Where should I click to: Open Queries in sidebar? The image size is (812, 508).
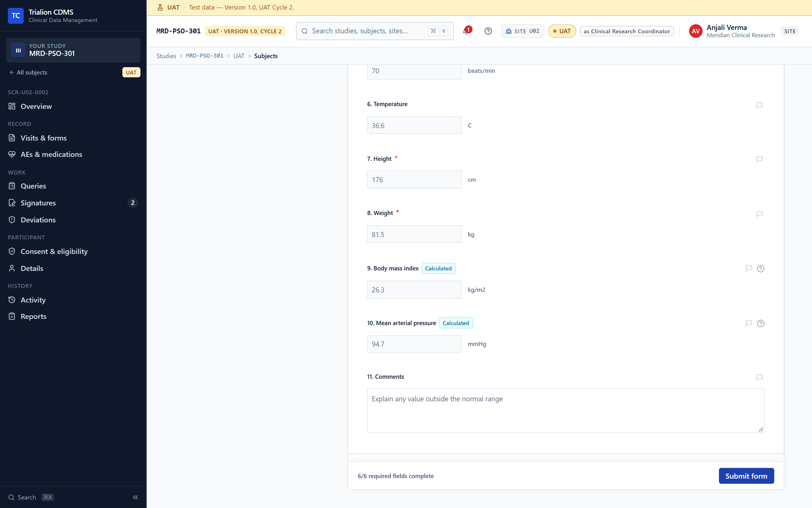(x=73, y=186)
